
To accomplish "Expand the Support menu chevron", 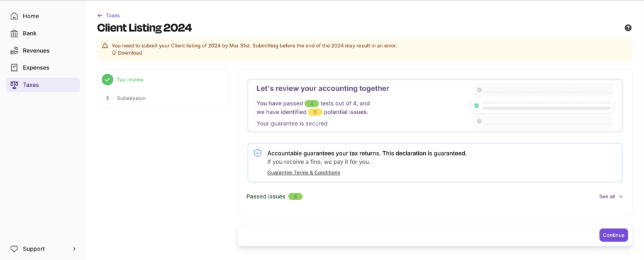I will [74, 249].
